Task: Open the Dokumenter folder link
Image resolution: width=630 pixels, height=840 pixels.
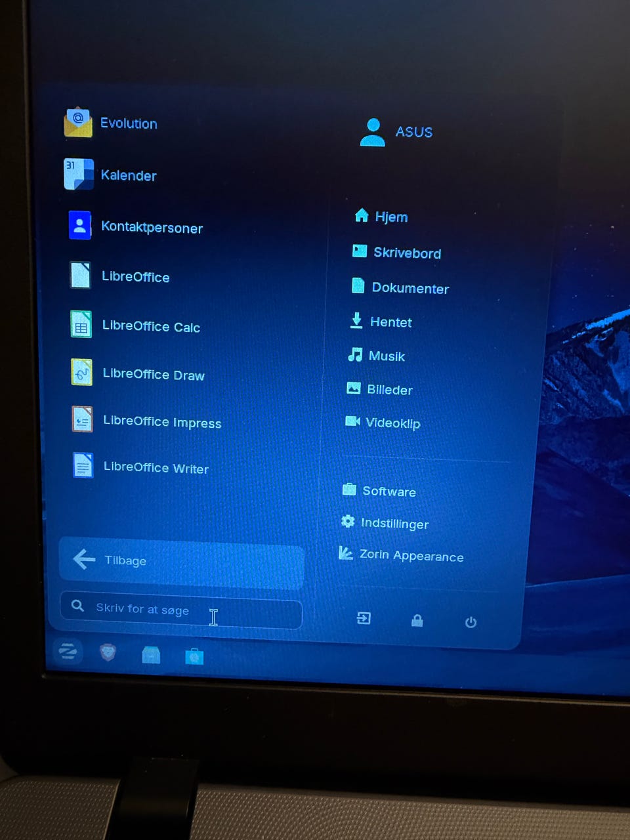Action: point(410,288)
